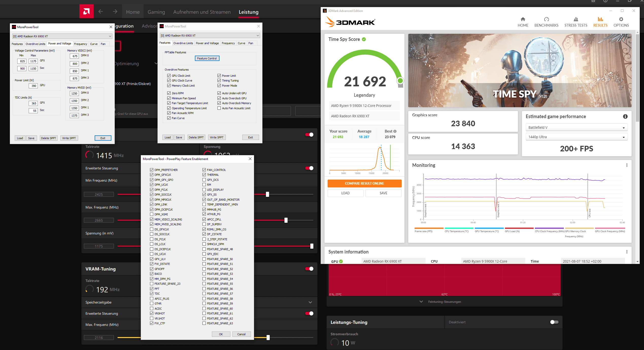This screenshot has width=644, height=350.
Task: Switch to Radeon Software Gaming tab
Action: point(156,12)
